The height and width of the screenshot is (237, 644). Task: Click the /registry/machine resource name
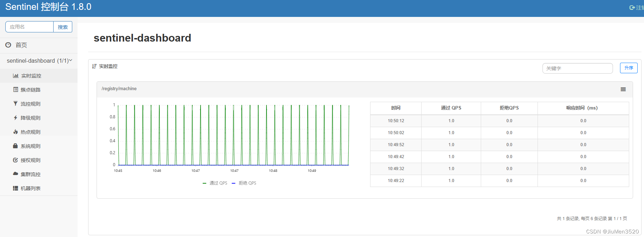(x=119, y=89)
